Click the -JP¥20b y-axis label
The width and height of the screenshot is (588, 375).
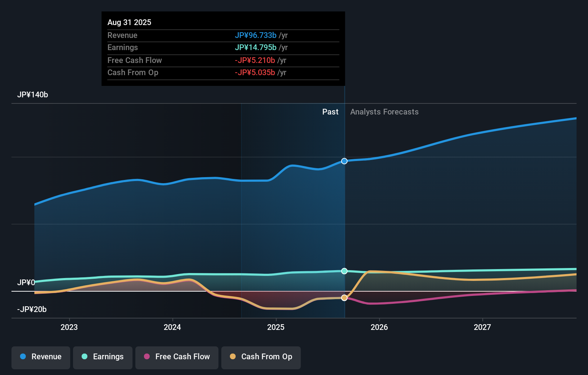(x=32, y=310)
